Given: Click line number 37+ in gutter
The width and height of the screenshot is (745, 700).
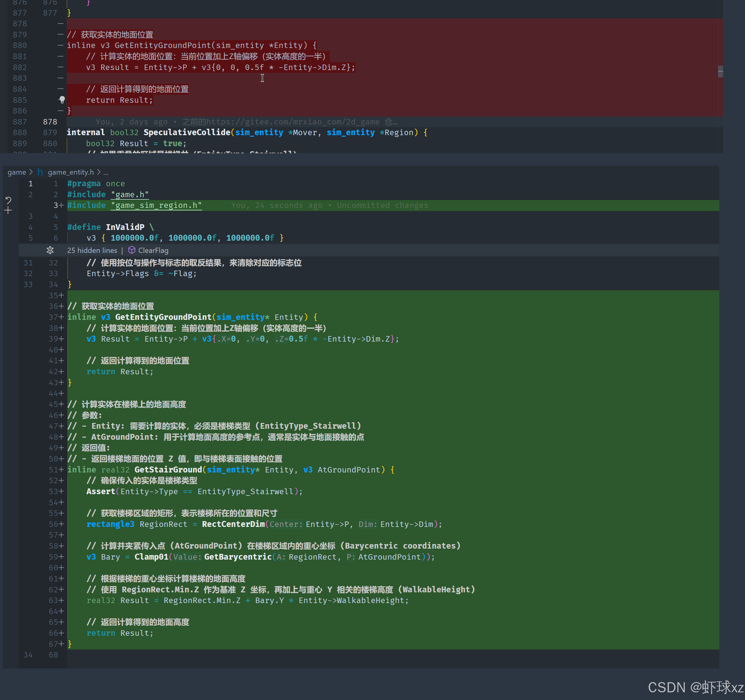Looking at the screenshot, I should (x=56, y=317).
